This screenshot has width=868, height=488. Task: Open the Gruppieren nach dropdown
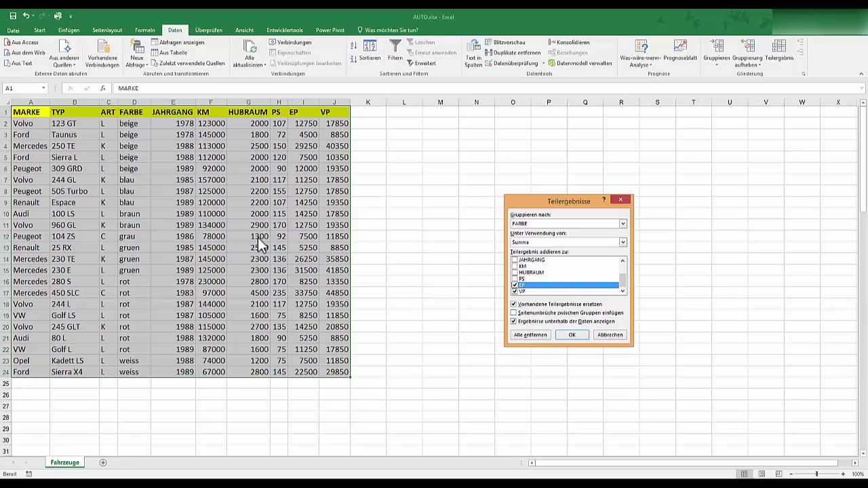(x=623, y=224)
